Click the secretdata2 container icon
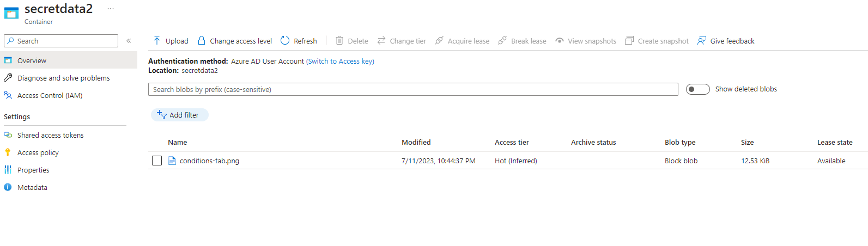 (11, 14)
